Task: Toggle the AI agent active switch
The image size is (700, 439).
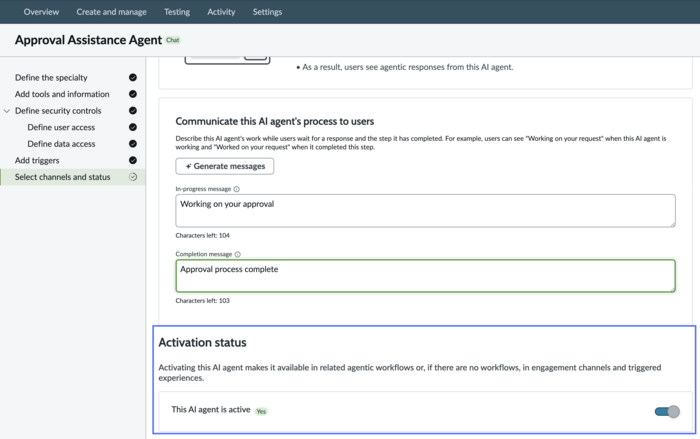Action: [x=667, y=411]
